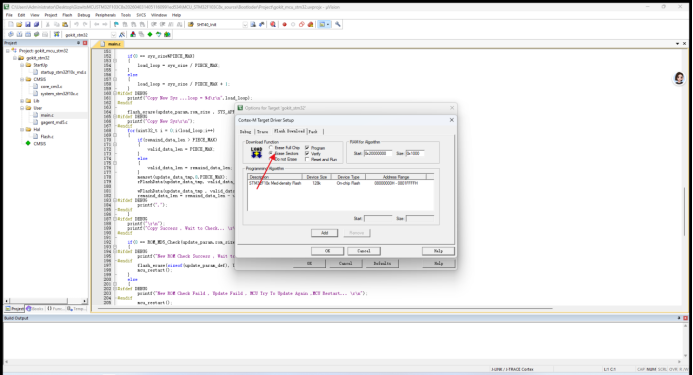Toggle the Program checkbox
Screen dimensions: 693x375
coord(307,148)
